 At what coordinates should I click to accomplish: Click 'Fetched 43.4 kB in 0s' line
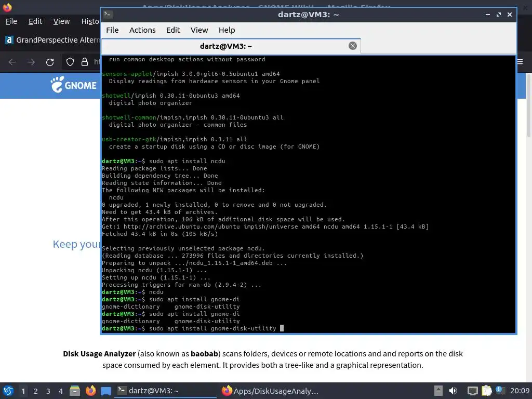click(x=160, y=234)
